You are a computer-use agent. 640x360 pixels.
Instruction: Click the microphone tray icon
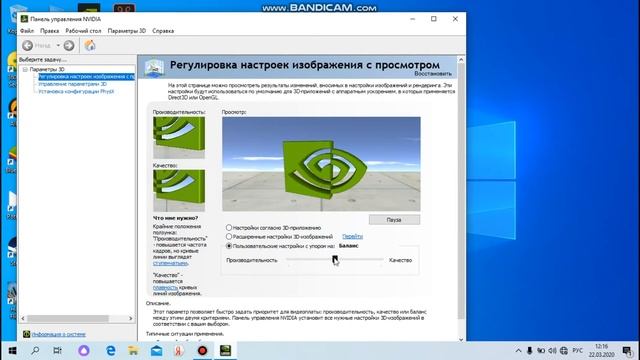529,351
